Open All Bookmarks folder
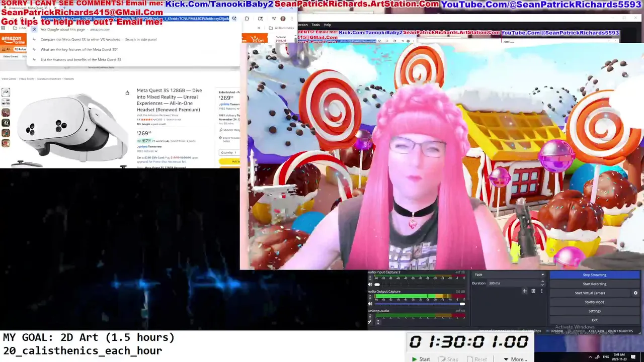The width and height of the screenshot is (644, 362). click(282, 28)
